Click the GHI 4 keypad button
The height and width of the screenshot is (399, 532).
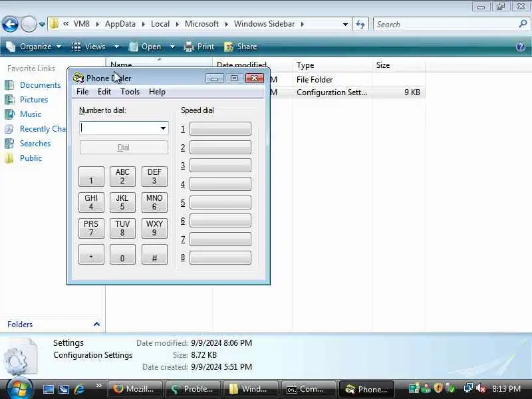91,202
